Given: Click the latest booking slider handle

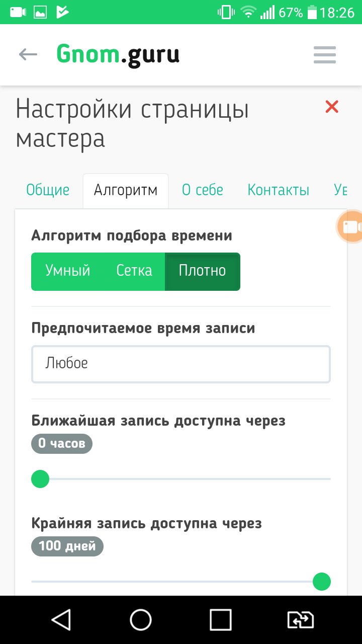Looking at the screenshot, I should [321, 582].
